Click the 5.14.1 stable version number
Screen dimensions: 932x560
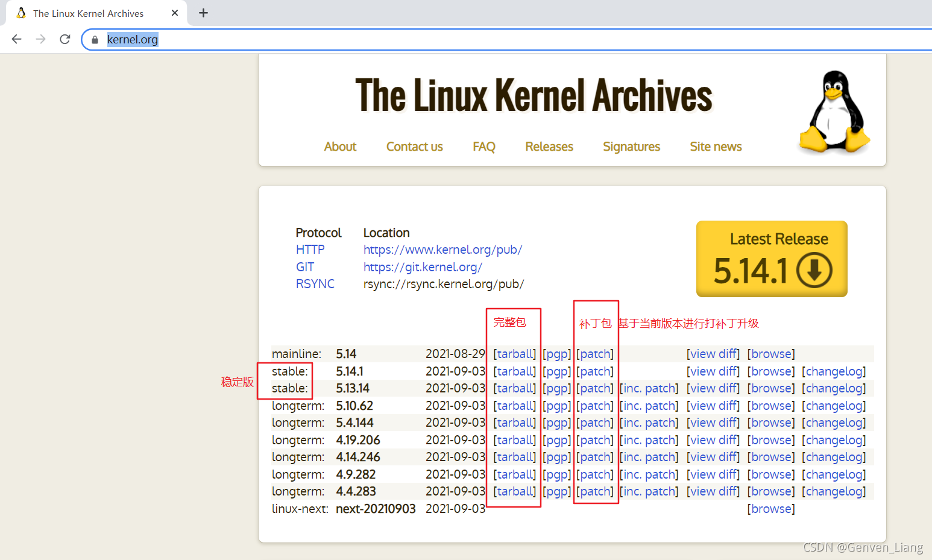350,371
